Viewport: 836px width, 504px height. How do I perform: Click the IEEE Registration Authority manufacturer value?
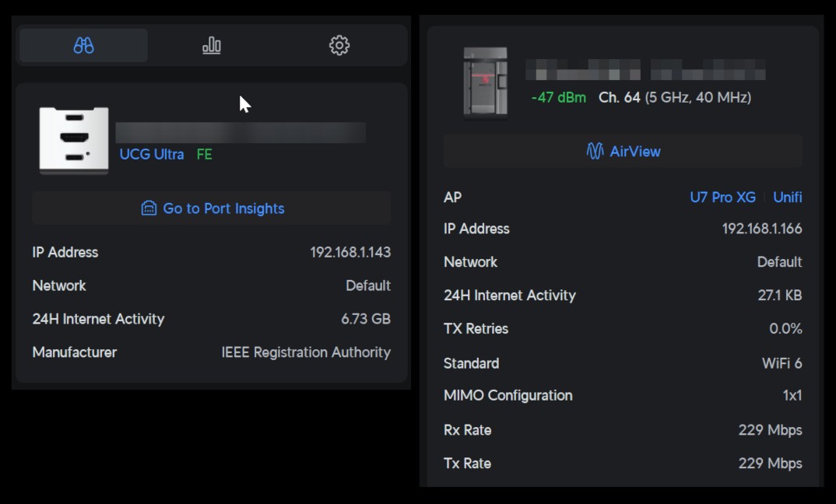(x=306, y=352)
